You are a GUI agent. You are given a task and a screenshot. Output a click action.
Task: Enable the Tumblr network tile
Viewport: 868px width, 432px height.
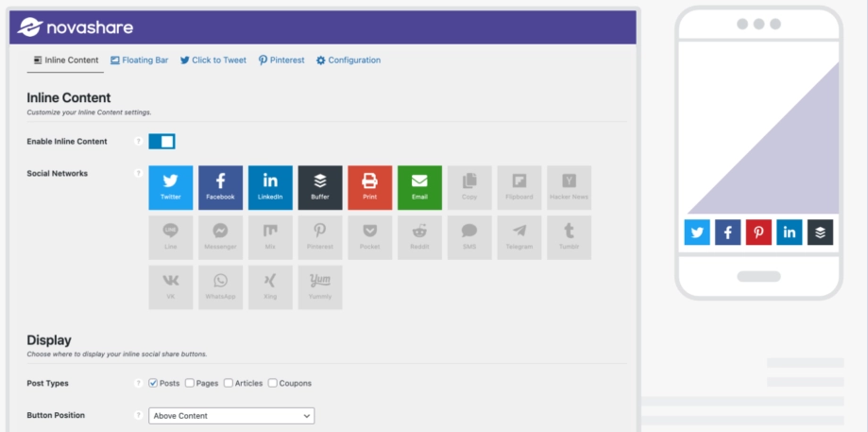coord(570,237)
